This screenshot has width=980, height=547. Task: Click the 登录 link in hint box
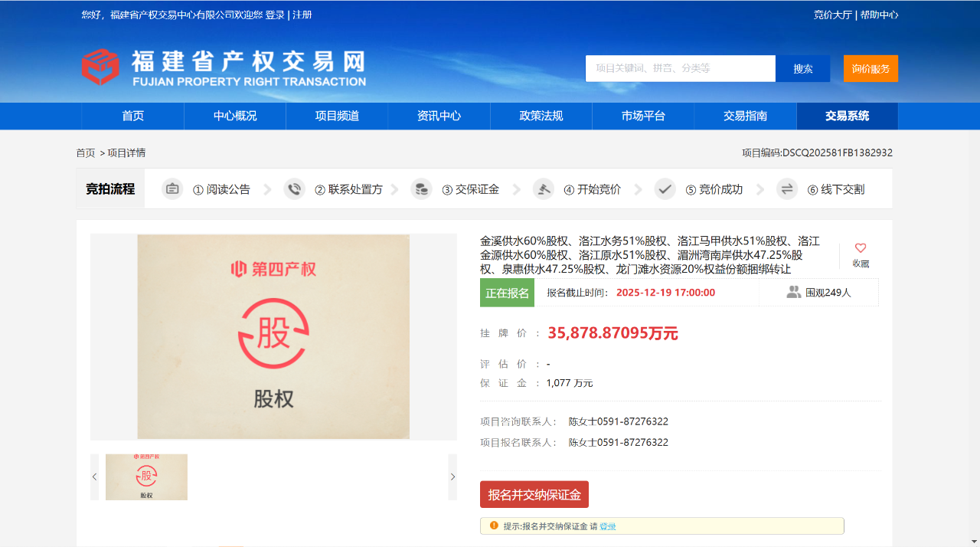pyautogui.click(x=607, y=526)
